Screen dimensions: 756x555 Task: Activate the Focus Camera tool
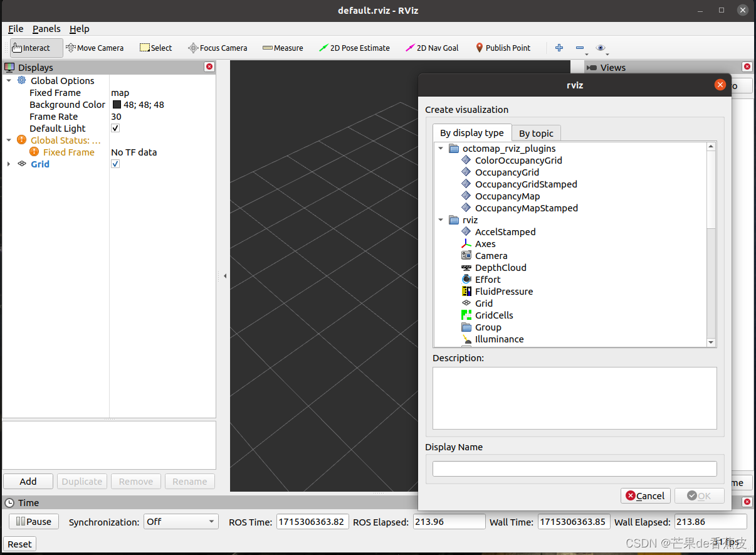tap(218, 48)
